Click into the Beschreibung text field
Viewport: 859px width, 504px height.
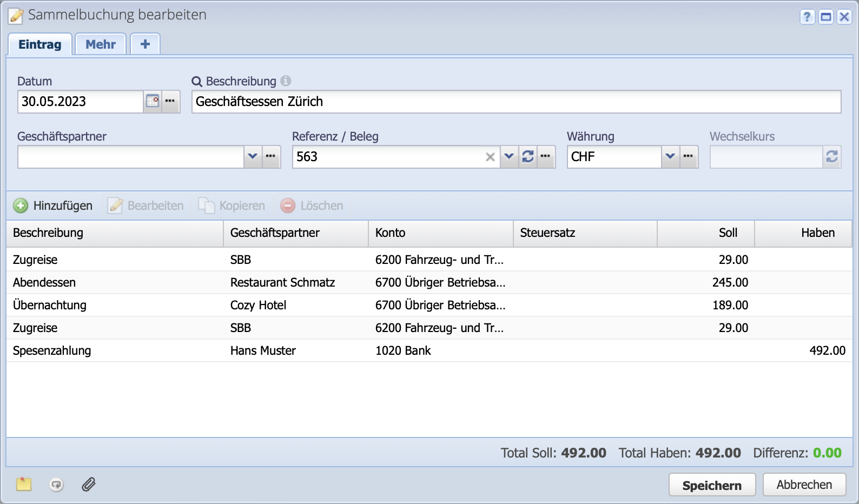click(516, 102)
